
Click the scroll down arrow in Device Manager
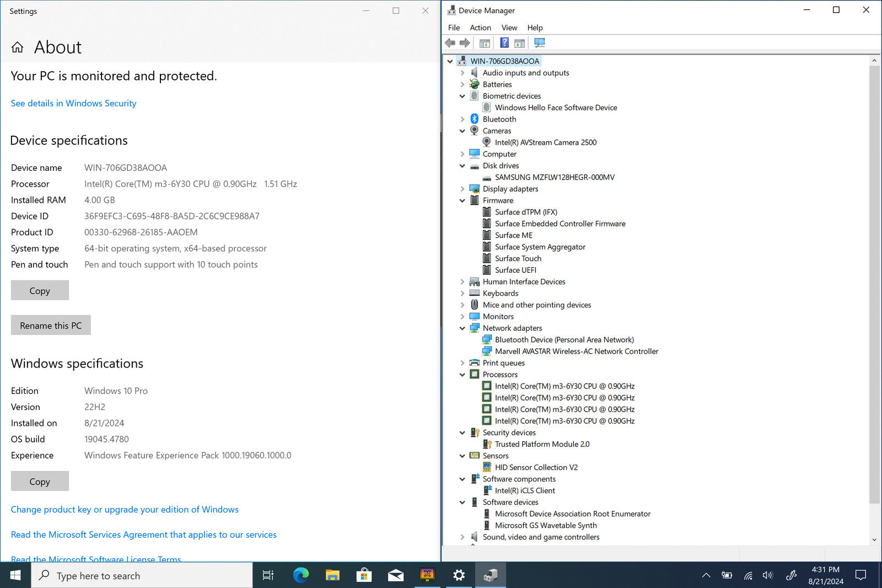pyautogui.click(x=874, y=540)
